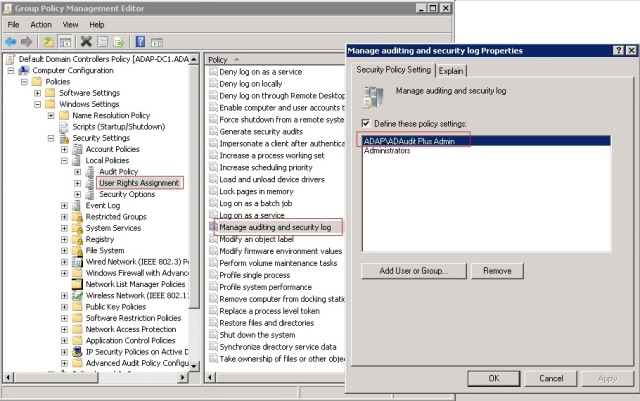Viewport: 640px width, 401px height.
Task: Switch to the Explain tab
Action: point(451,70)
